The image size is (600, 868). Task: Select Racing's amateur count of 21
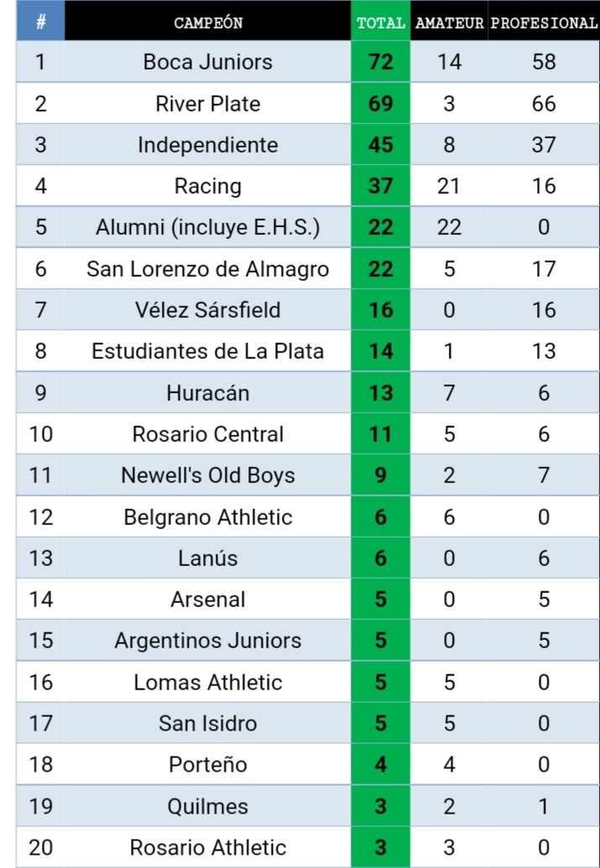coord(449,186)
